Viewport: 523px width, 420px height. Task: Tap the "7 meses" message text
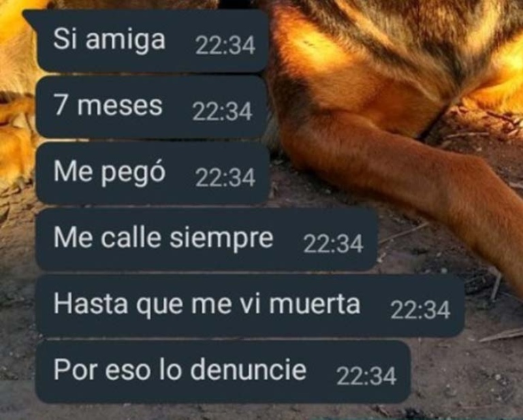pyautogui.click(x=108, y=106)
